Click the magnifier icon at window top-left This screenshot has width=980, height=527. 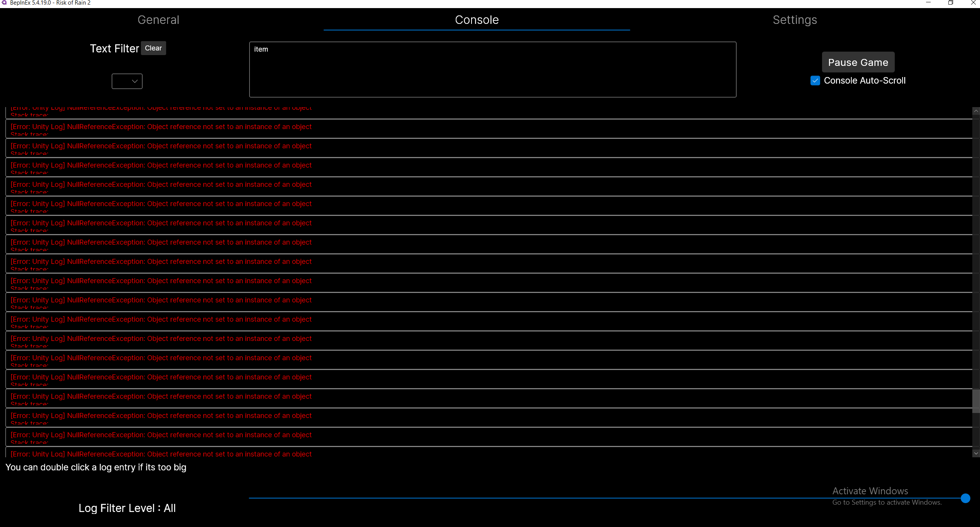tap(4, 3)
